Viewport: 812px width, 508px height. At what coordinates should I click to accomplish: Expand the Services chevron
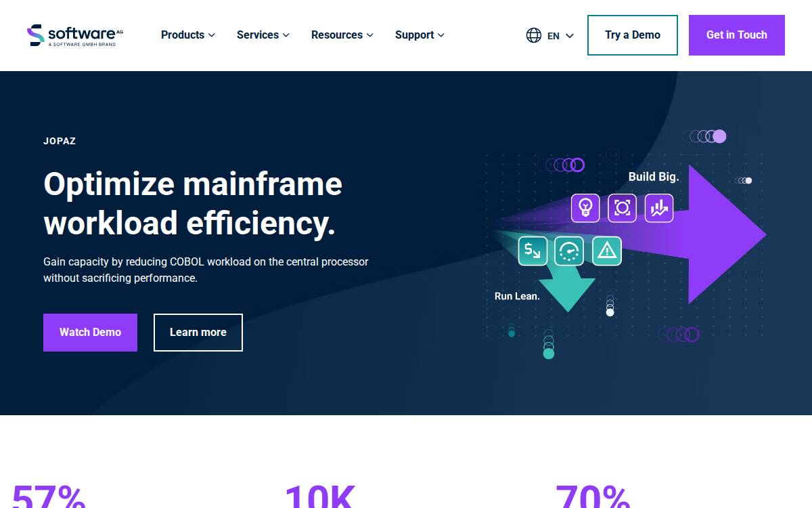286,35
